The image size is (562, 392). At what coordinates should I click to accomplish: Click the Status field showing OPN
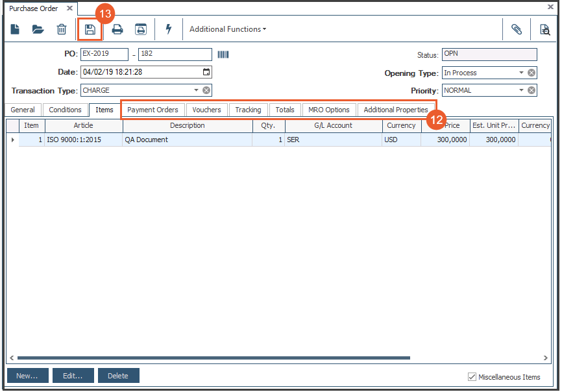[x=489, y=54]
